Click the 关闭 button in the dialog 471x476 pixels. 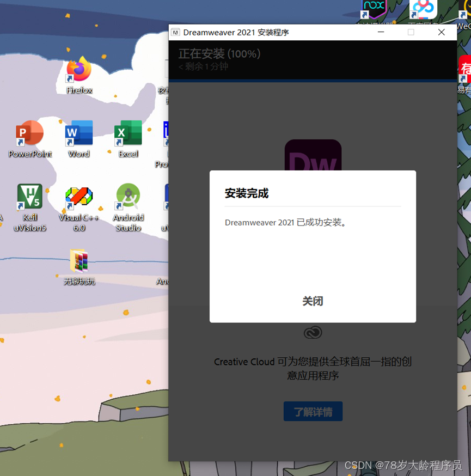(x=313, y=301)
